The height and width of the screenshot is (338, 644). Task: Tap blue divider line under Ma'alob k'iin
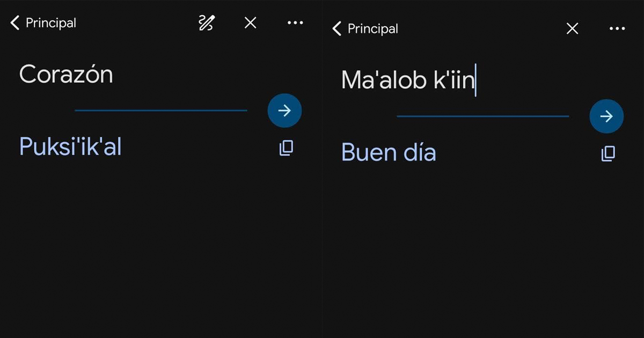point(483,116)
